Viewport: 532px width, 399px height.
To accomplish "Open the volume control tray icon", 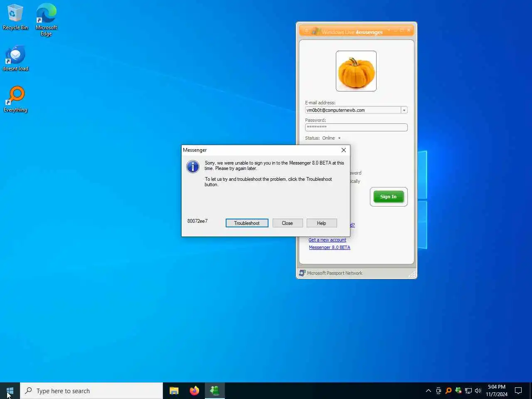I will [478, 391].
